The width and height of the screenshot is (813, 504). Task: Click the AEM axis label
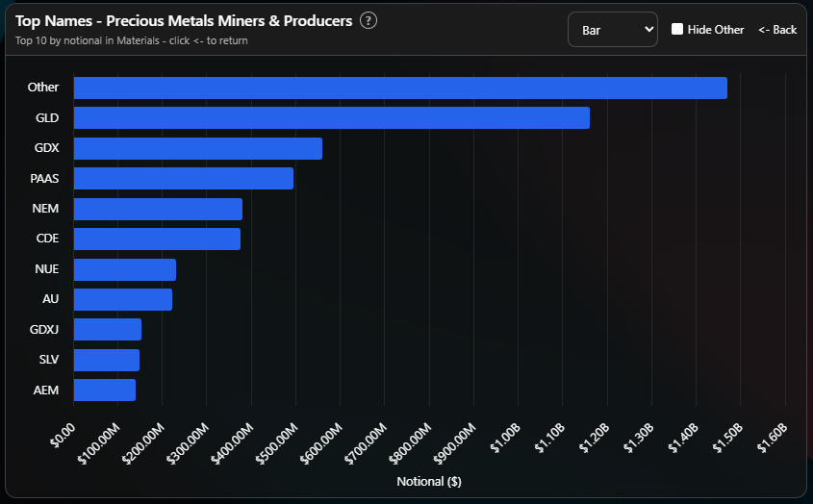[46, 390]
